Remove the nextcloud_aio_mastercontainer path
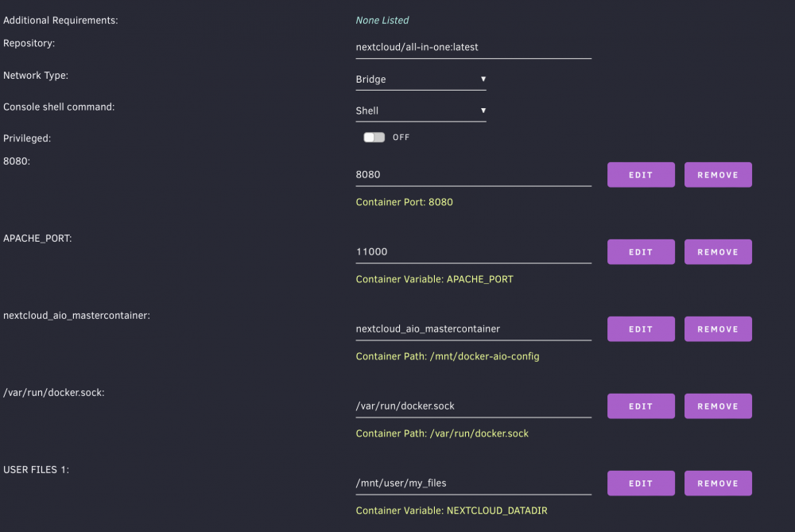The image size is (795, 532). coord(718,329)
